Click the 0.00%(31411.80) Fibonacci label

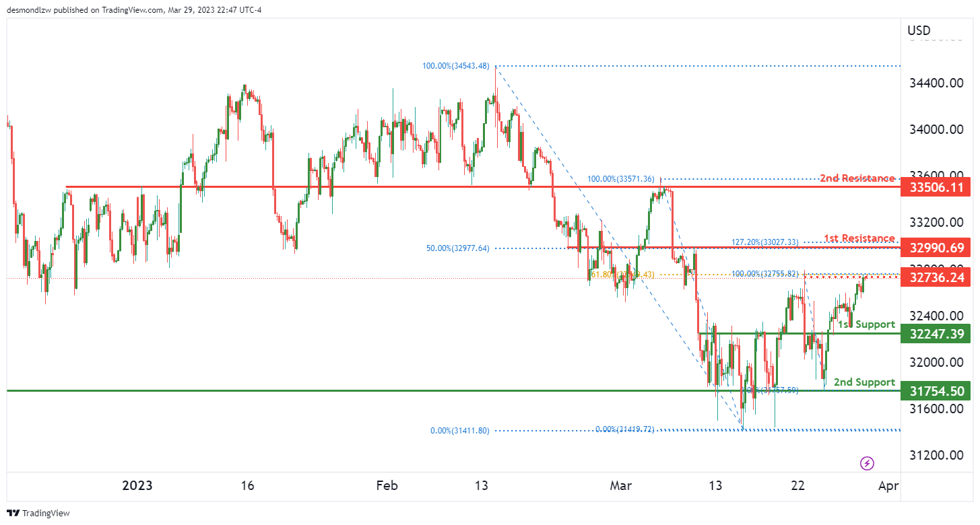[x=461, y=431]
